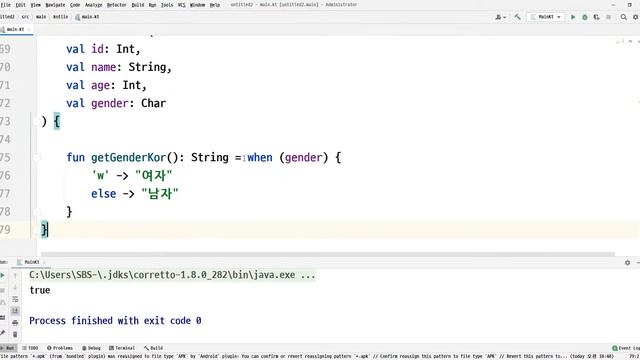Click the 'true' output line in the console
This screenshot has width=640, height=360.
pyautogui.click(x=40, y=290)
